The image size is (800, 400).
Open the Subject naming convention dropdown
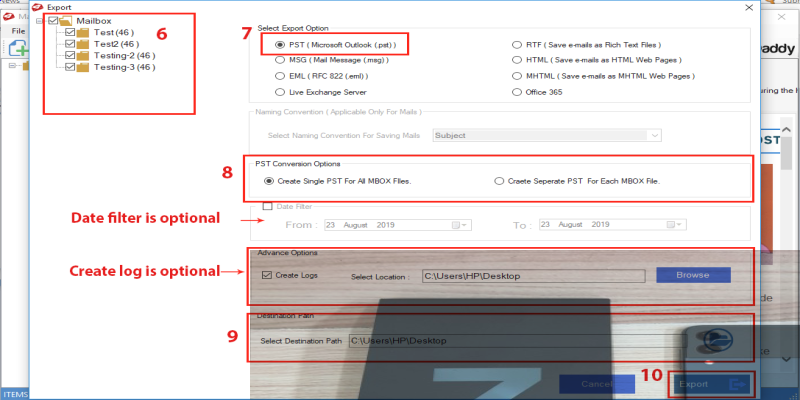coord(654,136)
